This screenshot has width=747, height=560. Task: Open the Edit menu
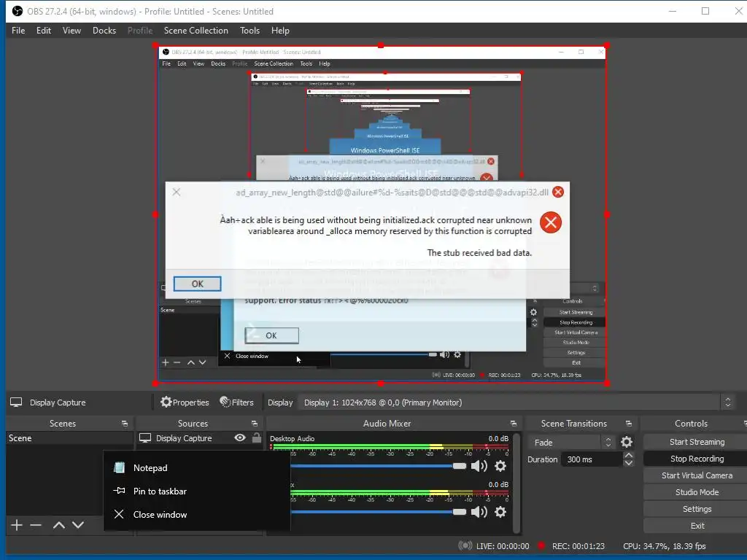(x=43, y=31)
